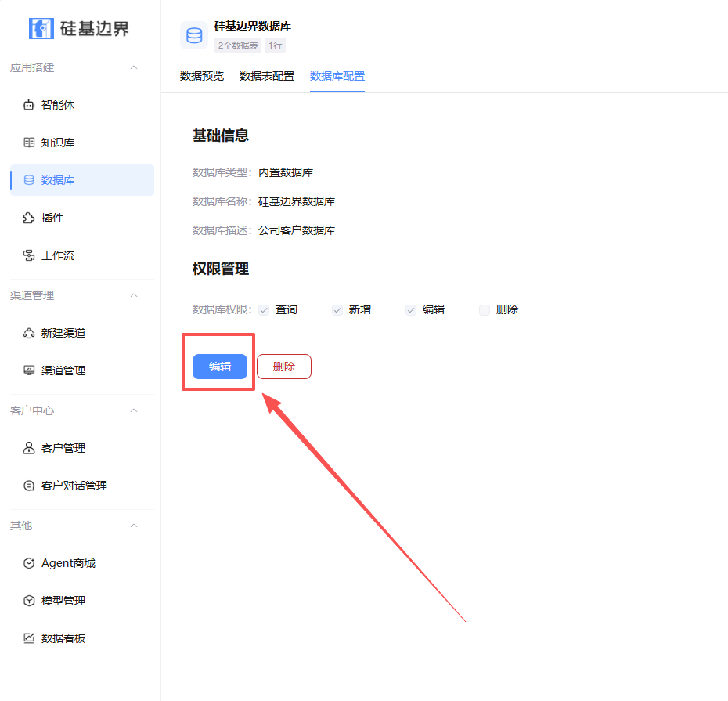Open 模型管理 from sidebar
The width and height of the screenshot is (728, 701).
tap(82, 601)
